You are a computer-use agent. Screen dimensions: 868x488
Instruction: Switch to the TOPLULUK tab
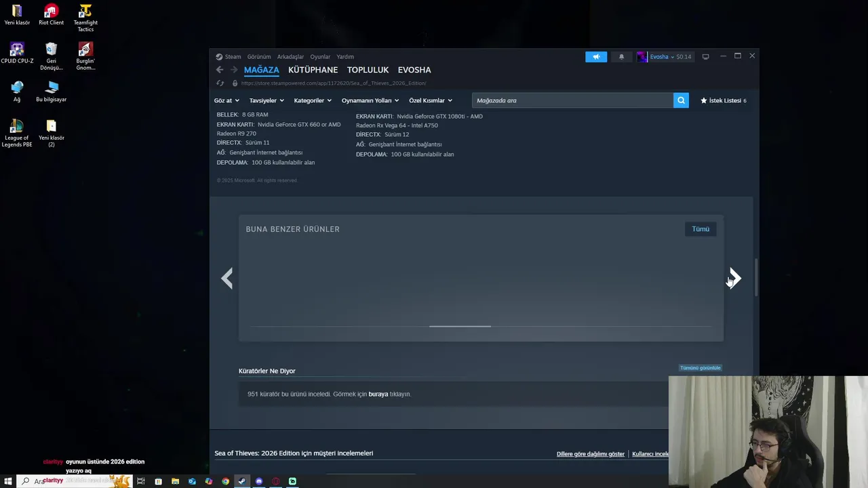(x=368, y=70)
